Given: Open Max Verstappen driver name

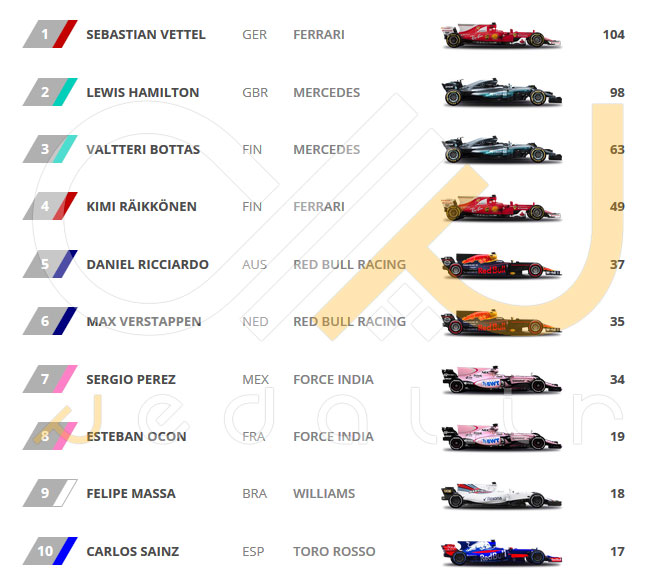Looking at the screenshot, I should click(x=144, y=321).
